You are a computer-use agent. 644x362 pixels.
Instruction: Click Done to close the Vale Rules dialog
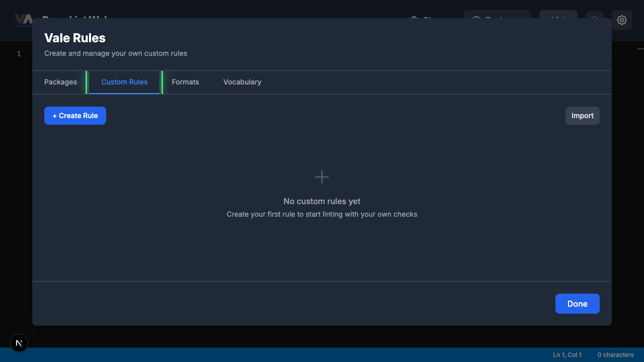click(x=577, y=304)
